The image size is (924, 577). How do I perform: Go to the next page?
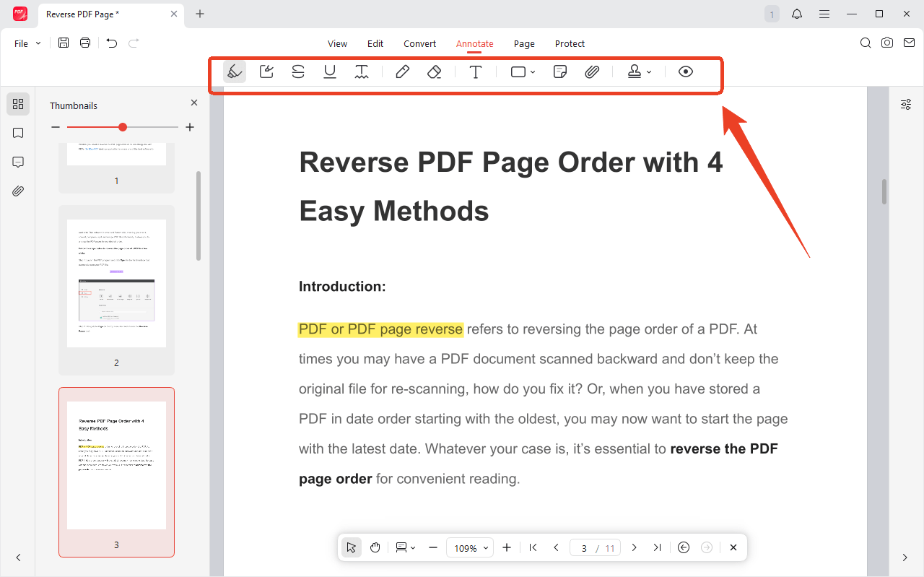coord(634,548)
